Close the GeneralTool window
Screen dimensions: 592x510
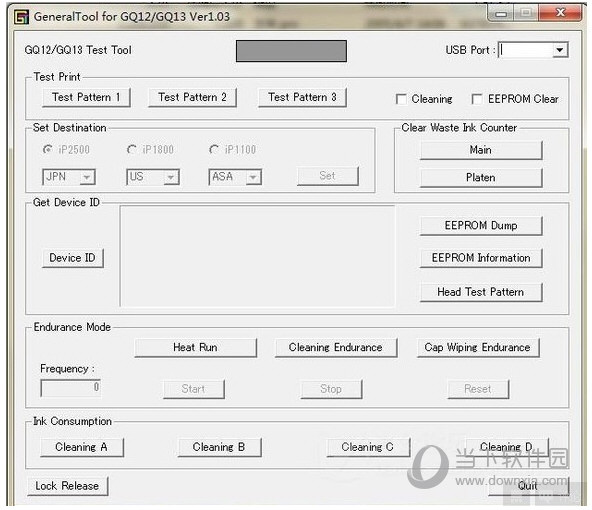(560, 13)
